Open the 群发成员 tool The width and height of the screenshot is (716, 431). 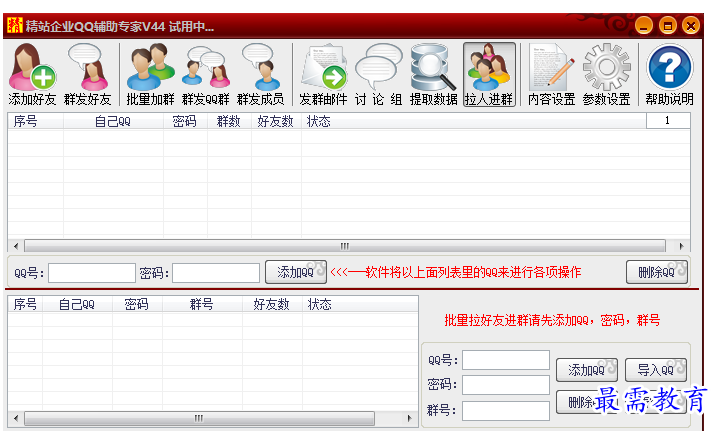coord(261,75)
